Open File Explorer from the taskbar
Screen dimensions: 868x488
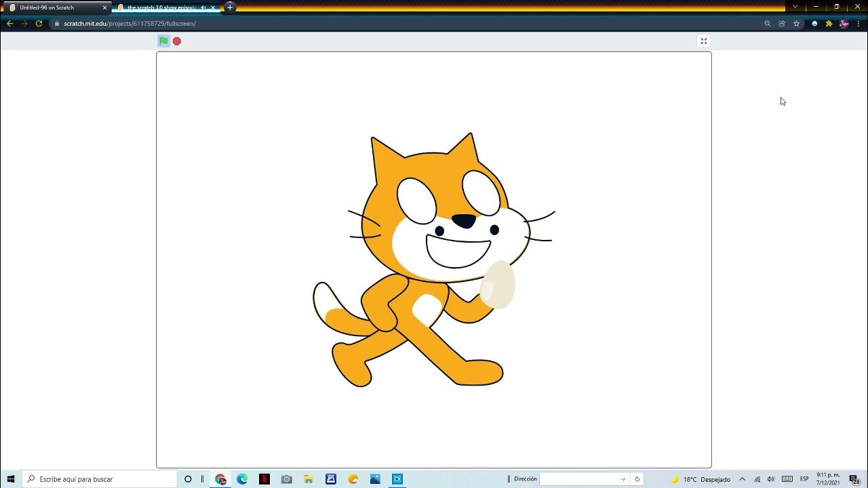tap(309, 479)
